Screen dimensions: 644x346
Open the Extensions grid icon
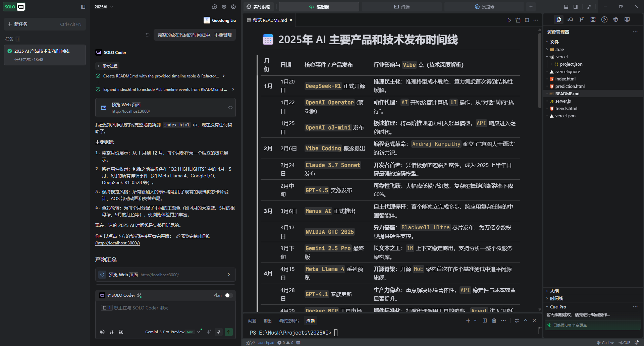(593, 20)
